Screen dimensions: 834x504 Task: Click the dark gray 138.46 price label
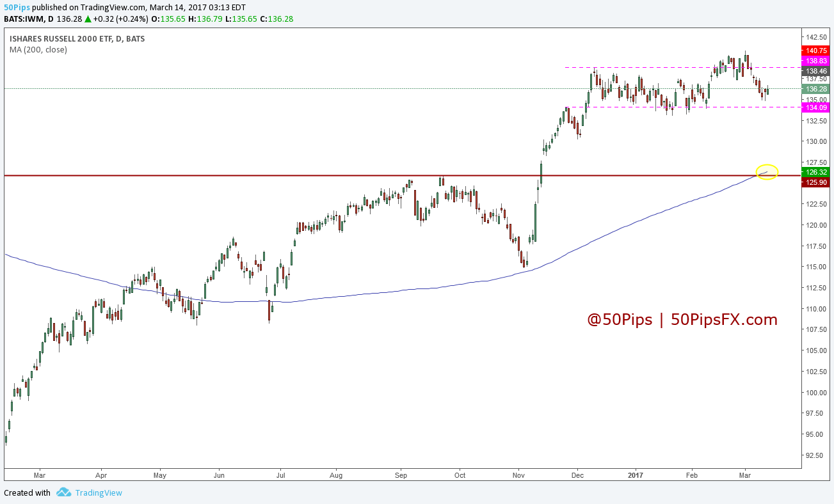pos(816,71)
